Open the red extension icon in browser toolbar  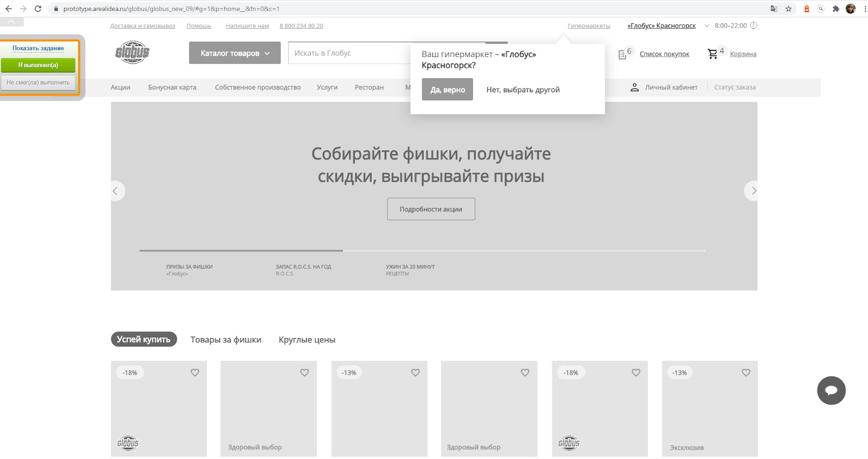tap(807, 9)
